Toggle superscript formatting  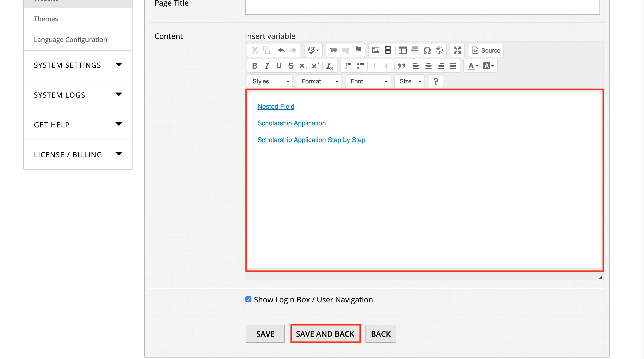point(315,66)
